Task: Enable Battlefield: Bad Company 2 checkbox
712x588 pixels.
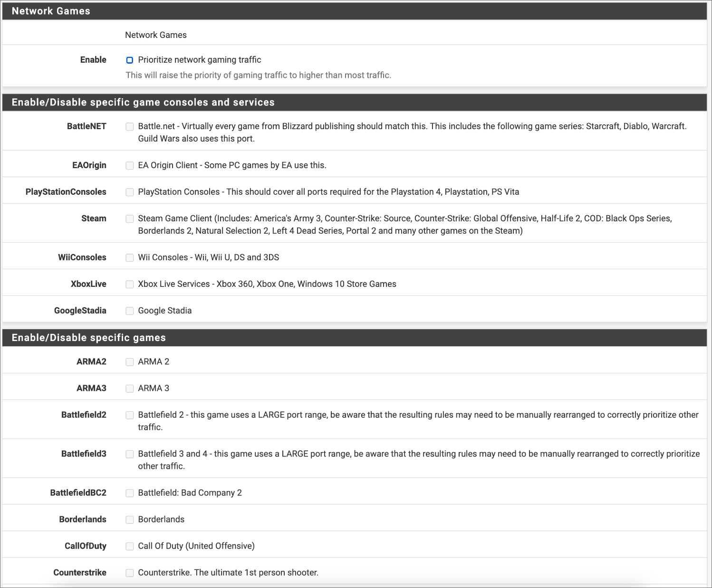Action: [130, 493]
